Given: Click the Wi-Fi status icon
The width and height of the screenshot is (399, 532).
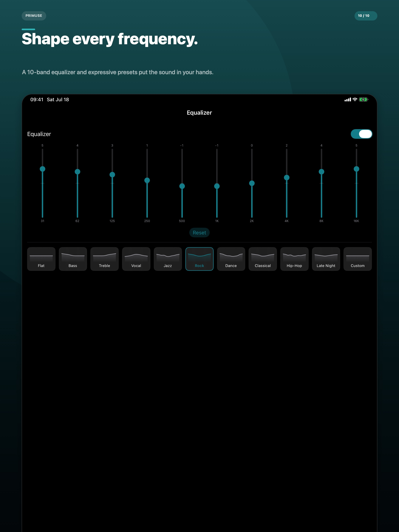Looking at the screenshot, I should click(355, 100).
